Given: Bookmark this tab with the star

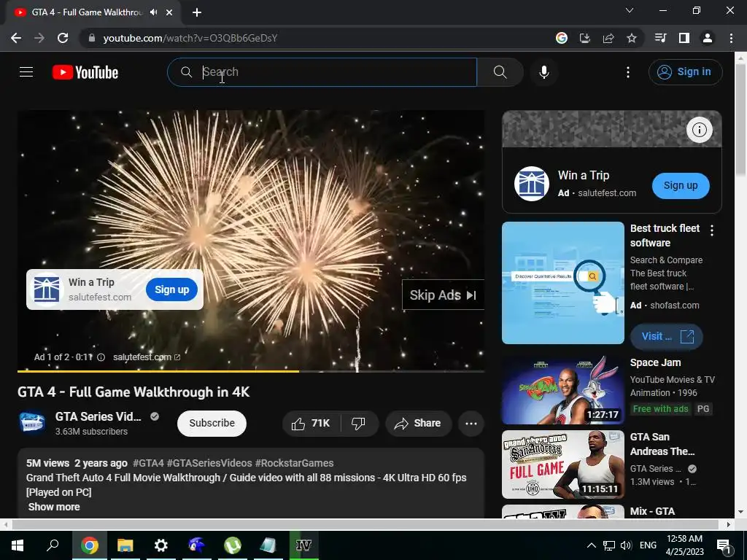Looking at the screenshot, I should (632, 38).
